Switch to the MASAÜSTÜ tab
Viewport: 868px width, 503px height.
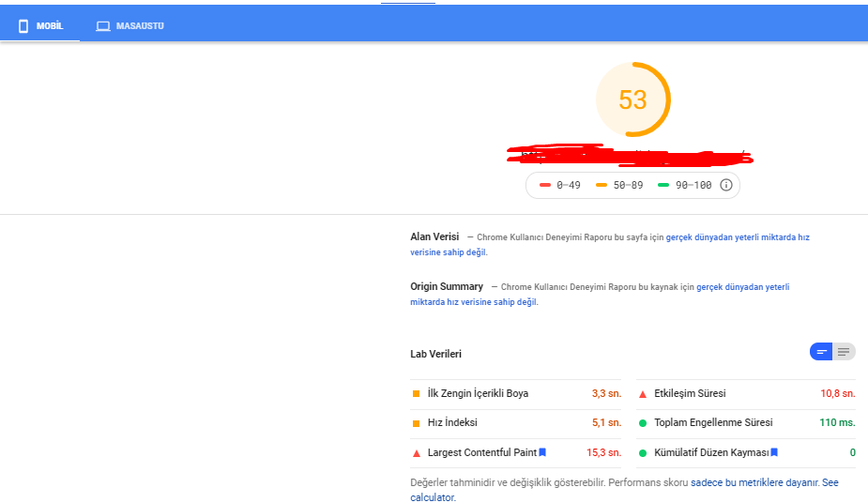[x=129, y=26]
